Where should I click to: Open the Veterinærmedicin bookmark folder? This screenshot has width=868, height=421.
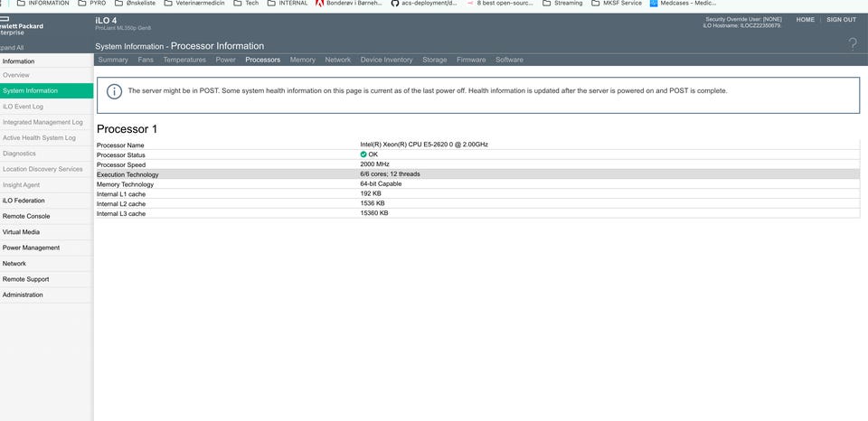[194, 3]
